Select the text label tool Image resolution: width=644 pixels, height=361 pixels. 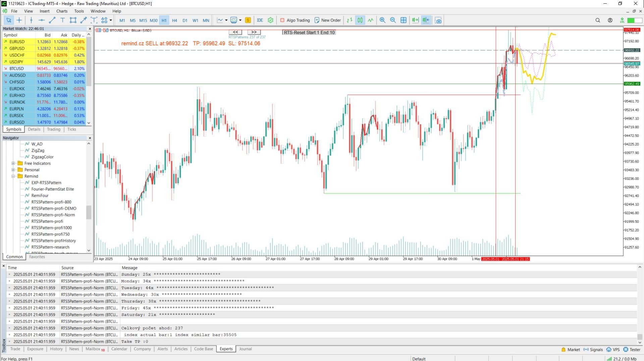click(x=62, y=20)
